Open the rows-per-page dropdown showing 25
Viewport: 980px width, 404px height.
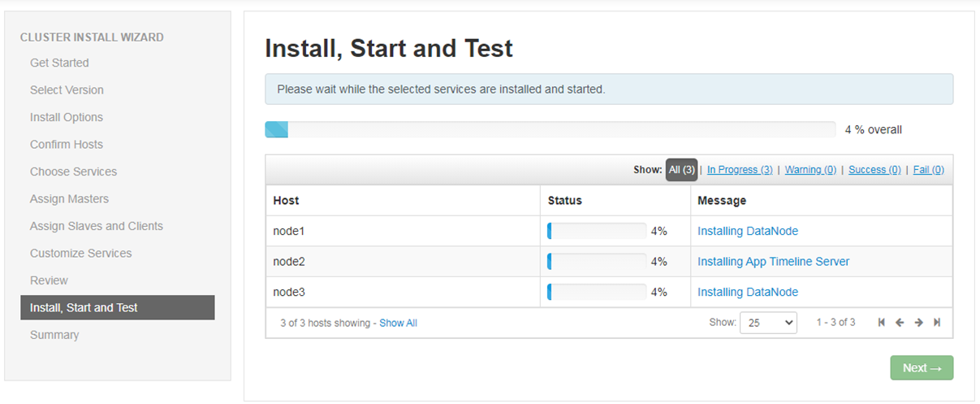click(x=768, y=323)
